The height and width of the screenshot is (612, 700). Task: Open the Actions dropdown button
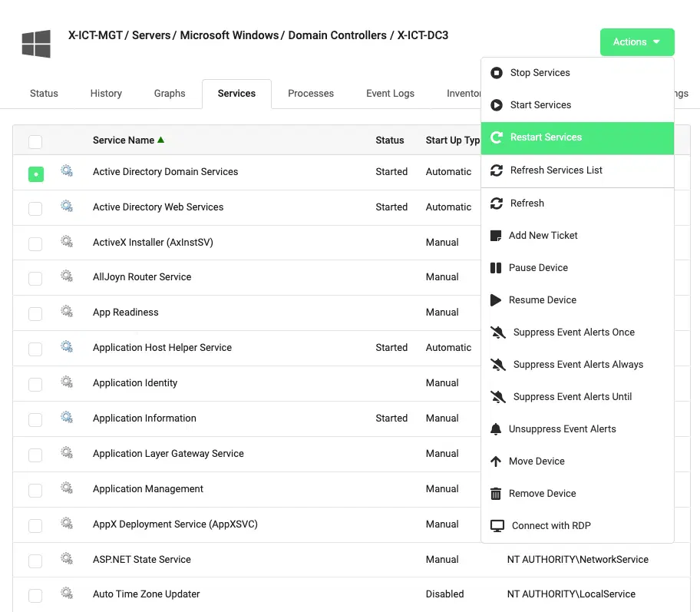click(637, 42)
